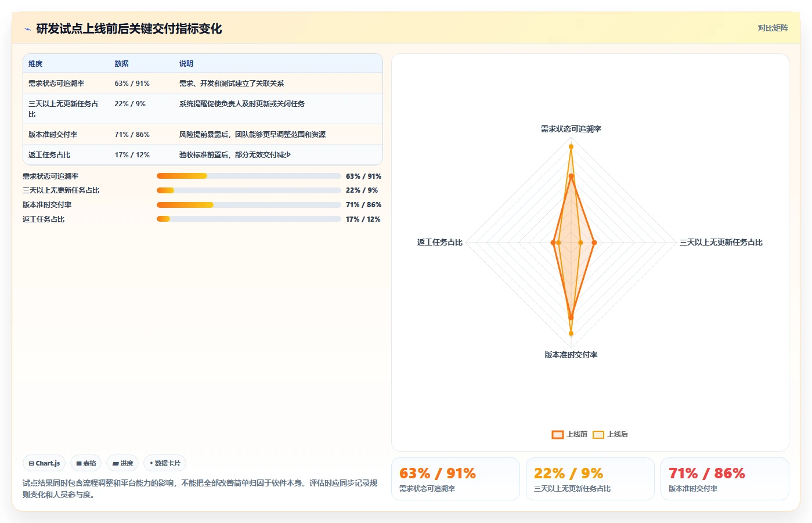Image resolution: width=812 pixels, height=523 pixels.
Task: Click the 三天以上无更新任务占比 progress bar
Action: tap(248, 190)
